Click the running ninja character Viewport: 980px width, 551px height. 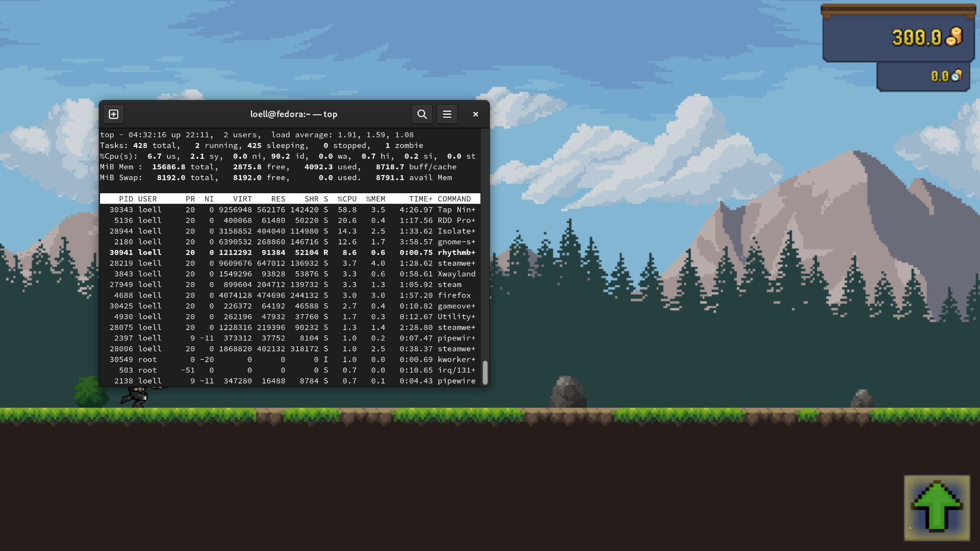(137, 397)
